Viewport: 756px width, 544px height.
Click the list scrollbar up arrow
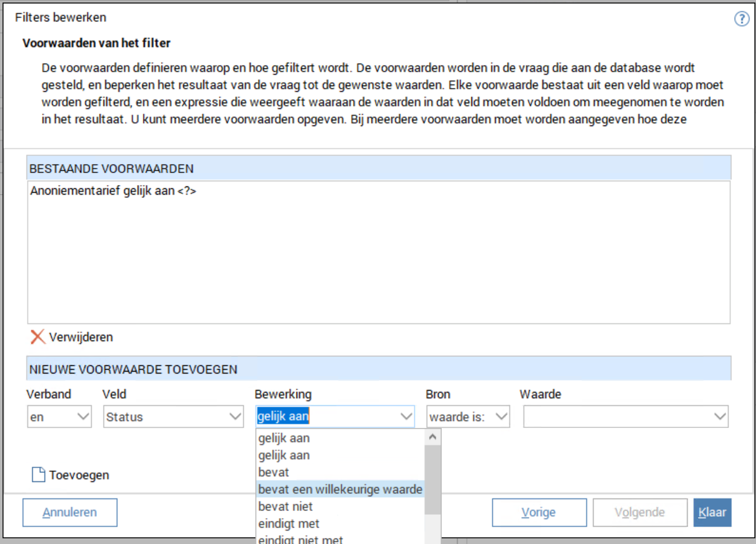tap(433, 437)
